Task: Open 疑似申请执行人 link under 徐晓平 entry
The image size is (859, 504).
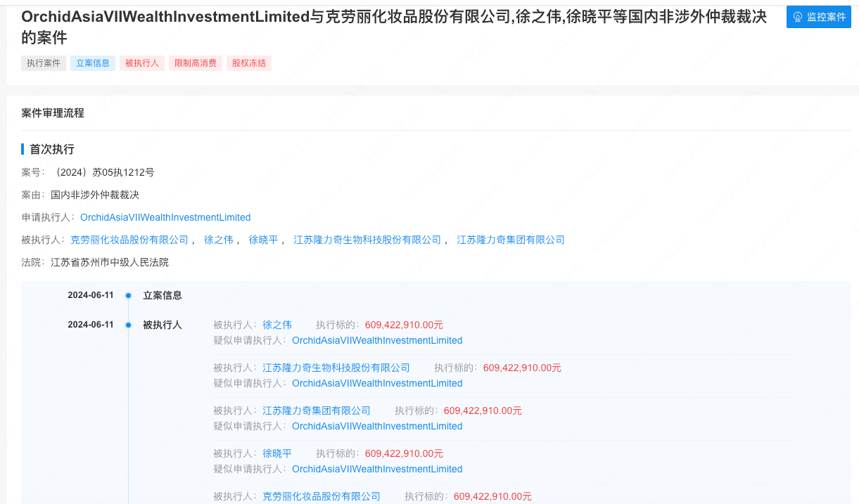Action: point(377,469)
